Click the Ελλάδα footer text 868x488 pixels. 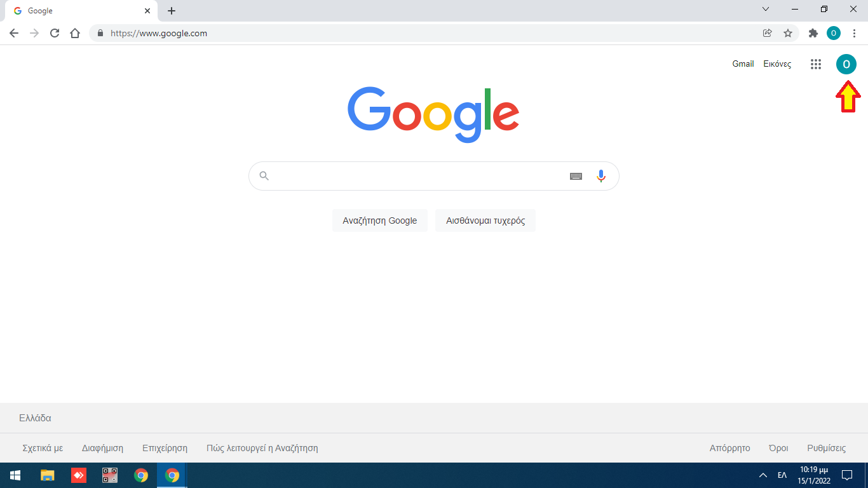pos(35,418)
